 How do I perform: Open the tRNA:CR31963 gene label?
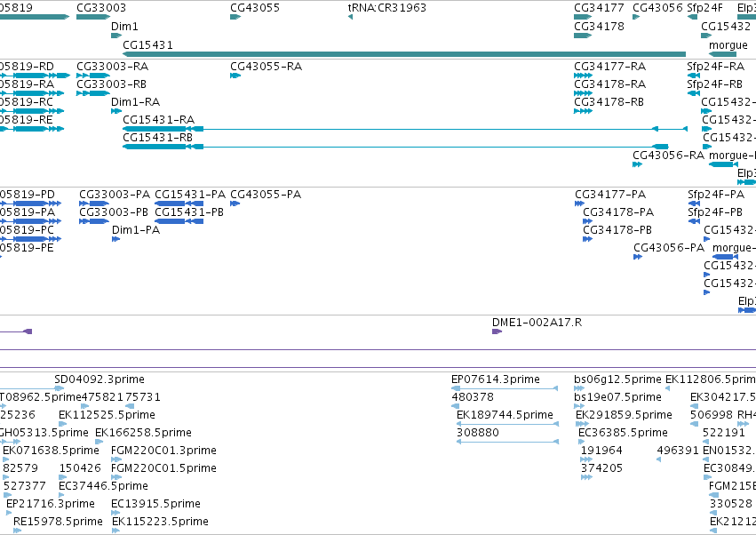tap(387, 8)
